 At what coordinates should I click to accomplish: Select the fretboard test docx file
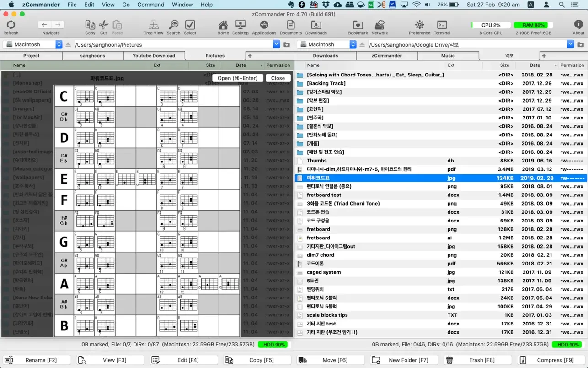pos(324,195)
